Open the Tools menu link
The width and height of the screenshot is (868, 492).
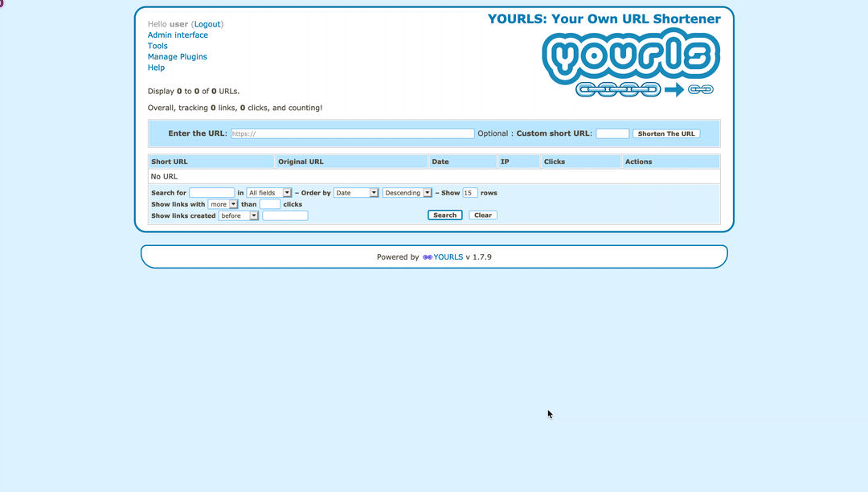click(x=158, y=46)
